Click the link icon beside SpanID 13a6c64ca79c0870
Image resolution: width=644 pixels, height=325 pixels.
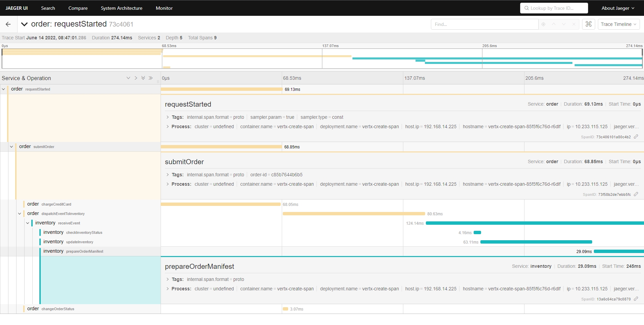pos(636,299)
